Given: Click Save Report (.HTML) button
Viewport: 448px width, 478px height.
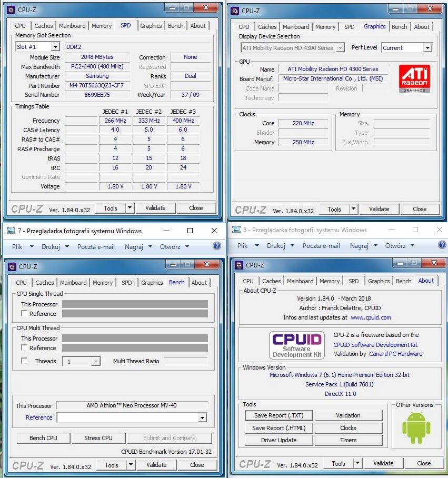Looking at the screenshot, I should pos(279,428).
